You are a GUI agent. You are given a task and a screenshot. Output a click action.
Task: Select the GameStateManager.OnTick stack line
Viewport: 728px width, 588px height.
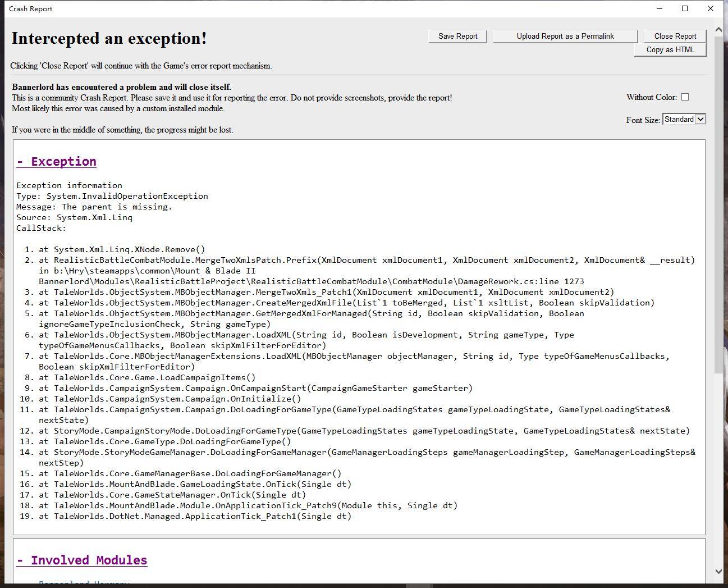172,495
